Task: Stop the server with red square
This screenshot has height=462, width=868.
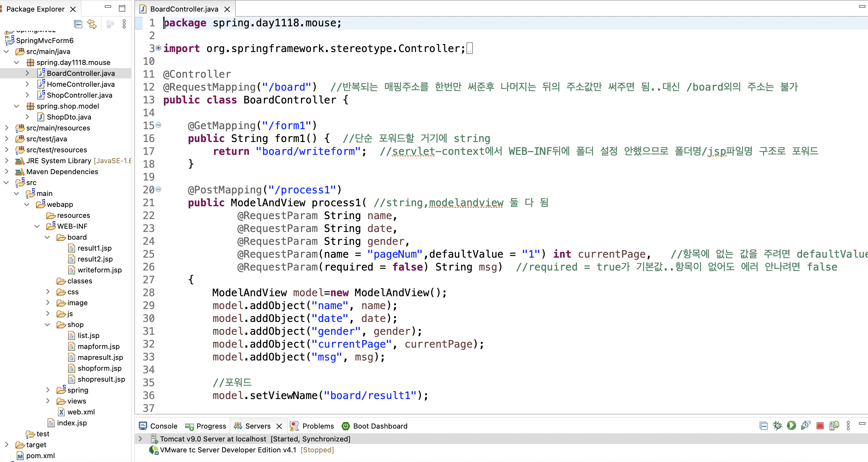Action: coord(820,426)
